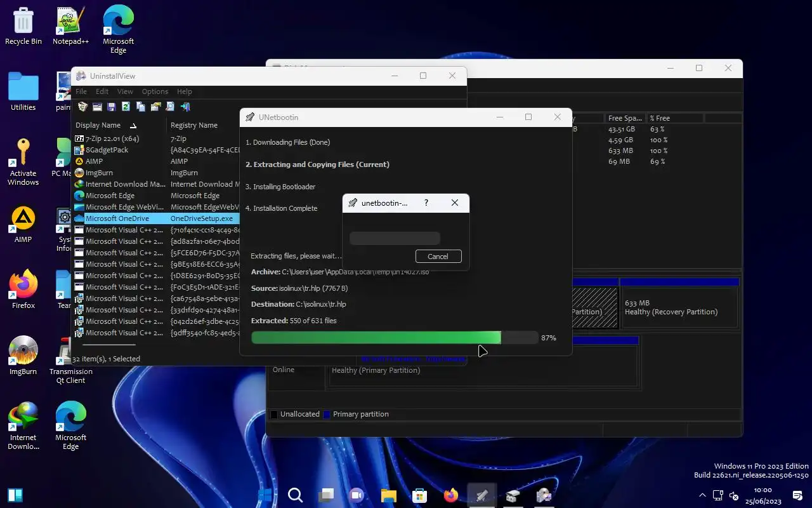Open the Edit menu in UninstallView

click(102, 91)
